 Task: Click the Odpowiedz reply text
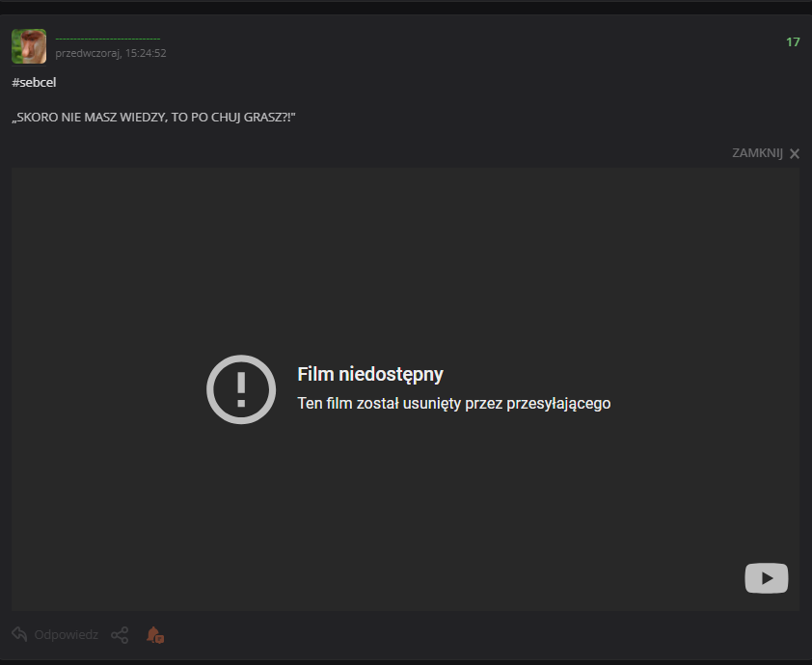point(66,635)
